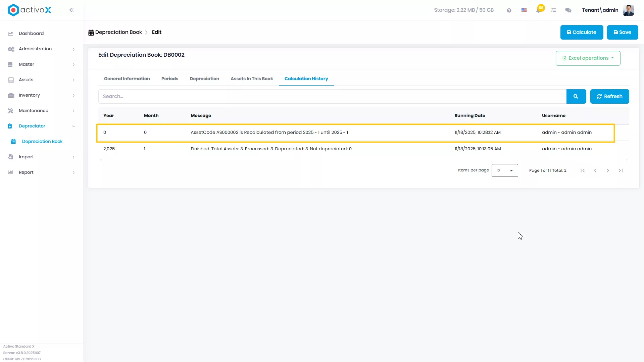The image size is (644, 362).
Task: Expand the Assets menu chevron
Action: tap(73, 80)
